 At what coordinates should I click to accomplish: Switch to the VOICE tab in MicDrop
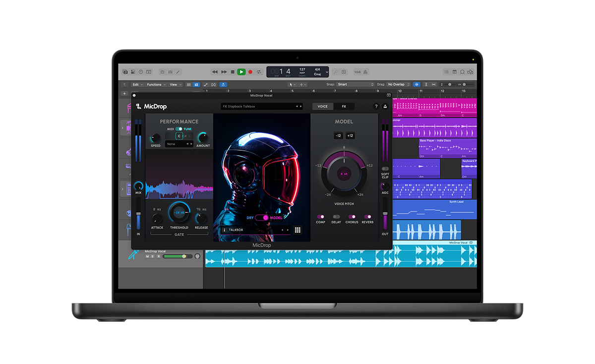322,106
